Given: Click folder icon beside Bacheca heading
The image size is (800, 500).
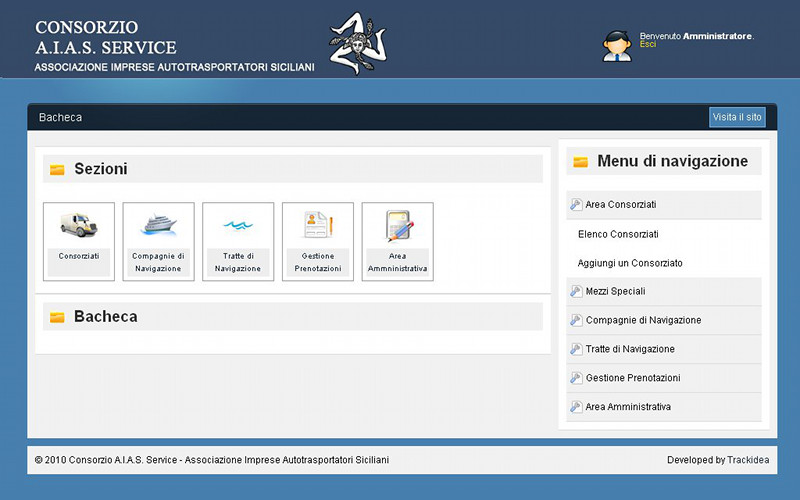Looking at the screenshot, I should pyautogui.click(x=57, y=317).
